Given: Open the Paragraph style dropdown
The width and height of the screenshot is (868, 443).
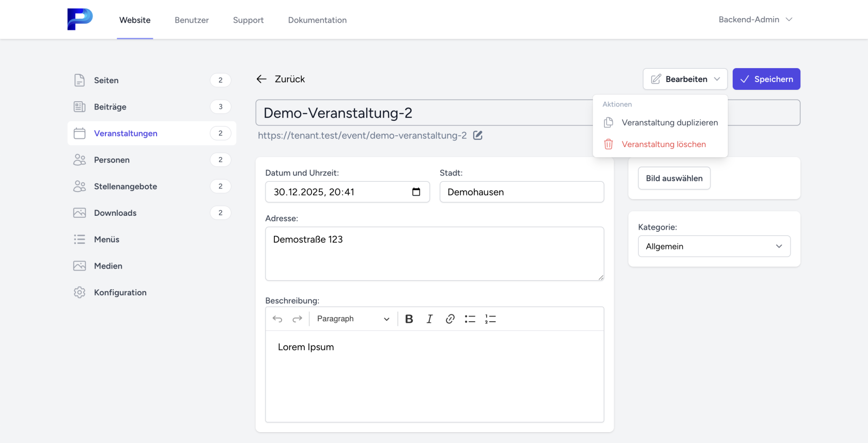Looking at the screenshot, I should tap(353, 319).
